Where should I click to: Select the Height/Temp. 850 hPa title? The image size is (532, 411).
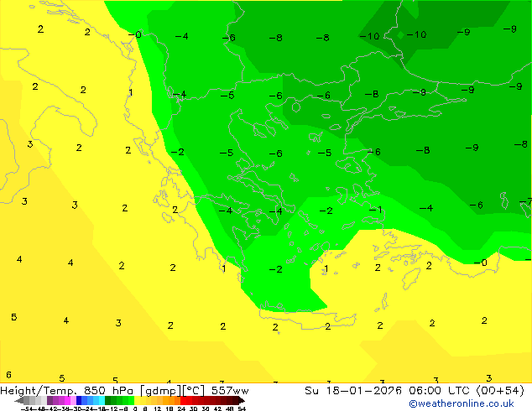[67, 391]
